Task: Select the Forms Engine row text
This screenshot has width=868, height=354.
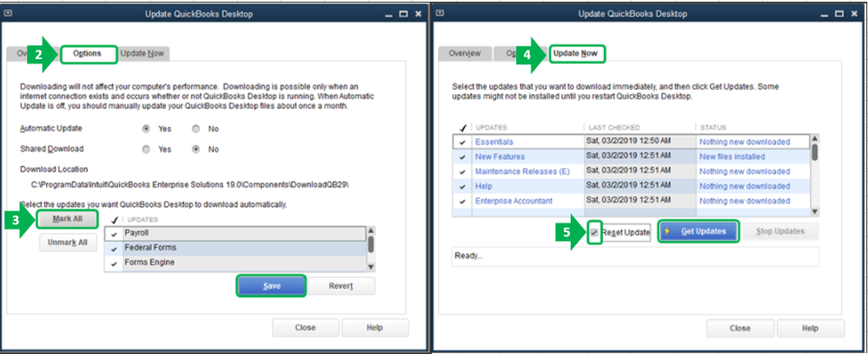Action: pyautogui.click(x=149, y=263)
